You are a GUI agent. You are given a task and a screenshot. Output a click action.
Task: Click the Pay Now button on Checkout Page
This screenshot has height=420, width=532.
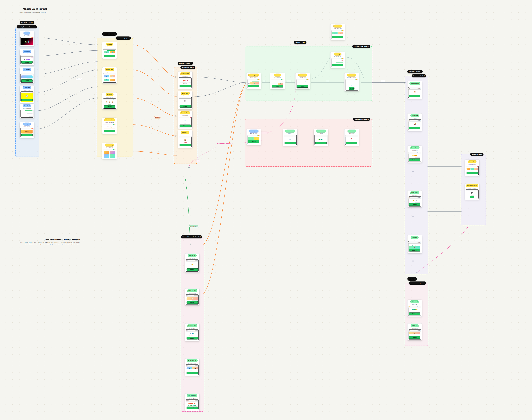click(x=303, y=86)
